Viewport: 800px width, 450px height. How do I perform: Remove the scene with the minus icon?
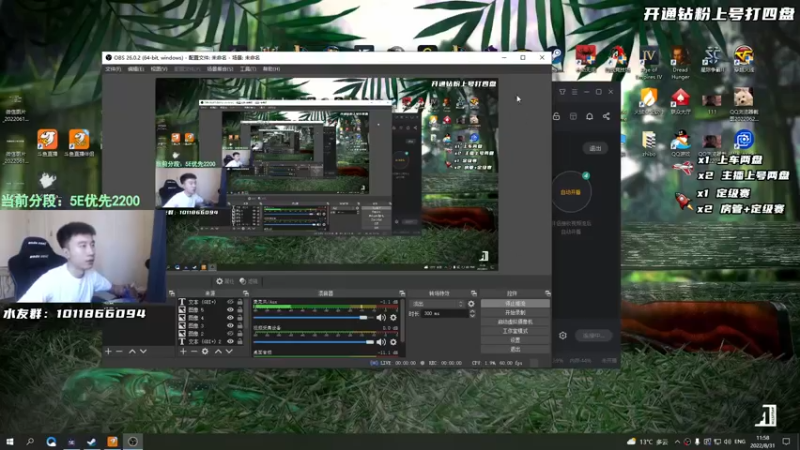tap(119, 351)
